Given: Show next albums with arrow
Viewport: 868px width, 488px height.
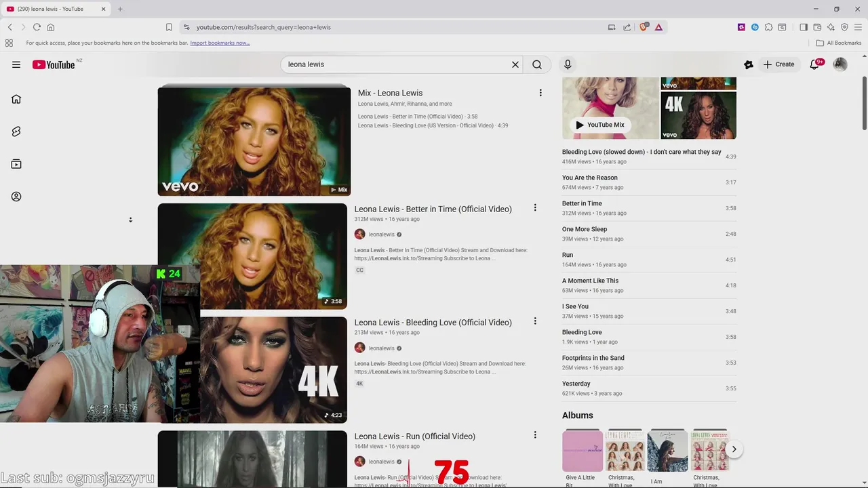Looking at the screenshot, I should pyautogui.click(x=734, y=449).
